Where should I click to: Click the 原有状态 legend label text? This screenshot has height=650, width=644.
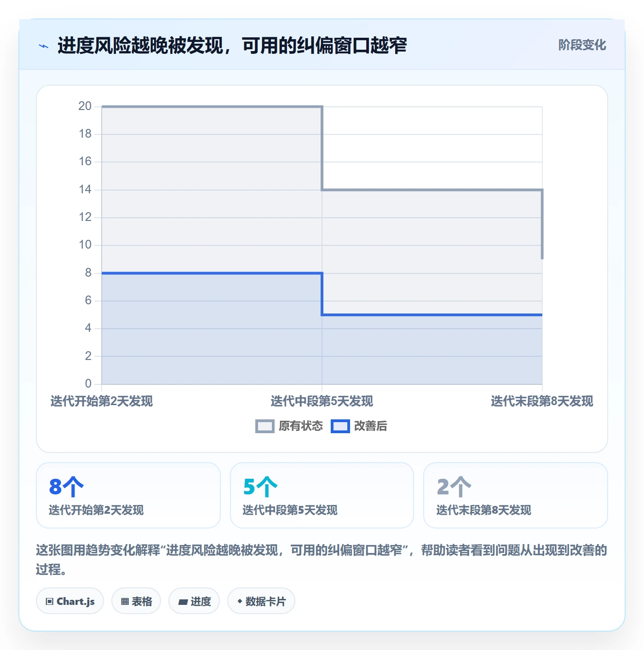pyautogui.click(x=301, y=426)
